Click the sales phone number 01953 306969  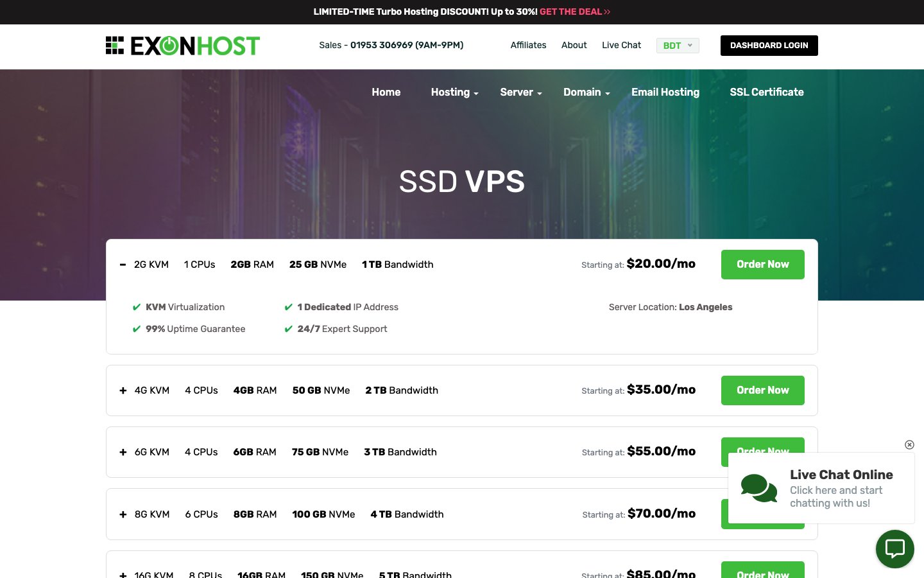(407, 45)
